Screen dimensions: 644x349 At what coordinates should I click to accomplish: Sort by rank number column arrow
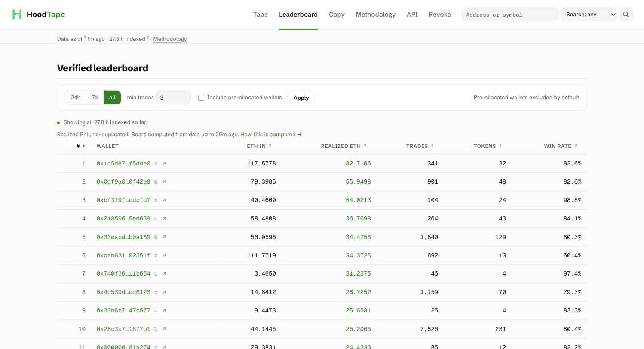83,146
